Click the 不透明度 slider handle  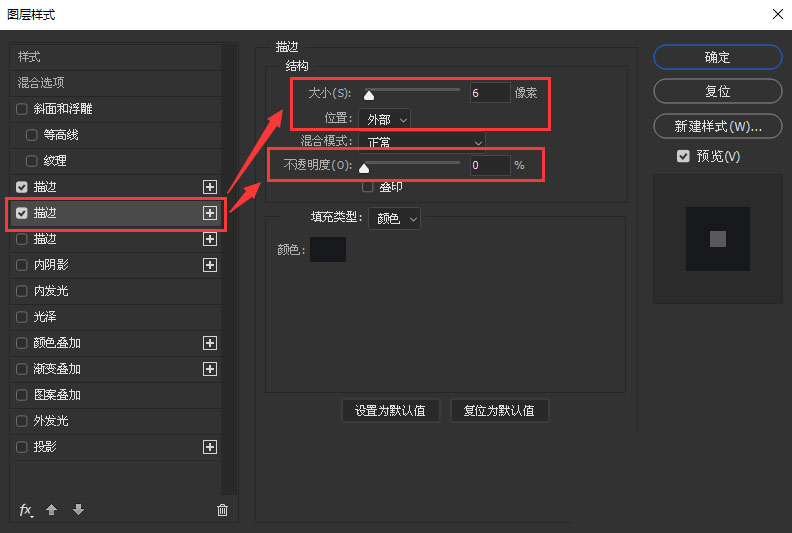click(x=364, y=168)
